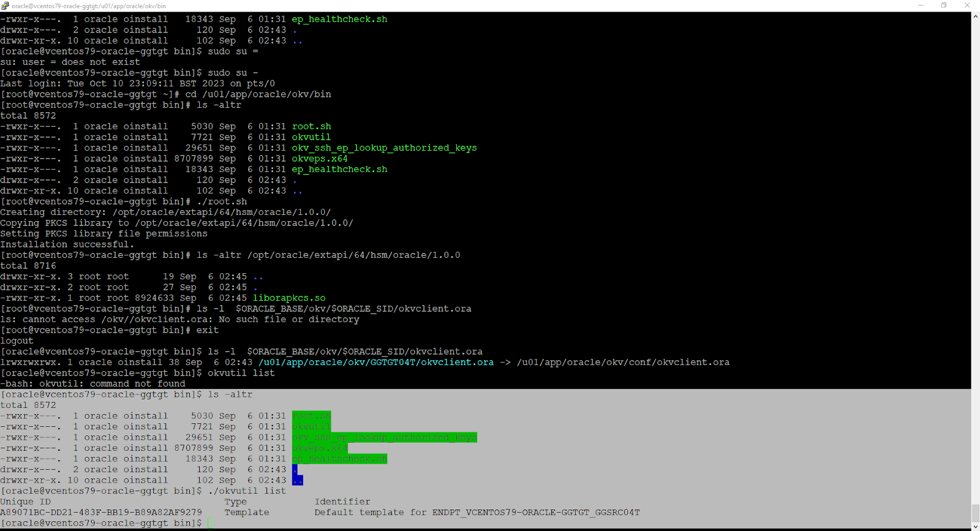The height and width of the screenshot is (531, 980).
Task: Click 'Setting PKCS library file permissions' line
Action: 104,233
